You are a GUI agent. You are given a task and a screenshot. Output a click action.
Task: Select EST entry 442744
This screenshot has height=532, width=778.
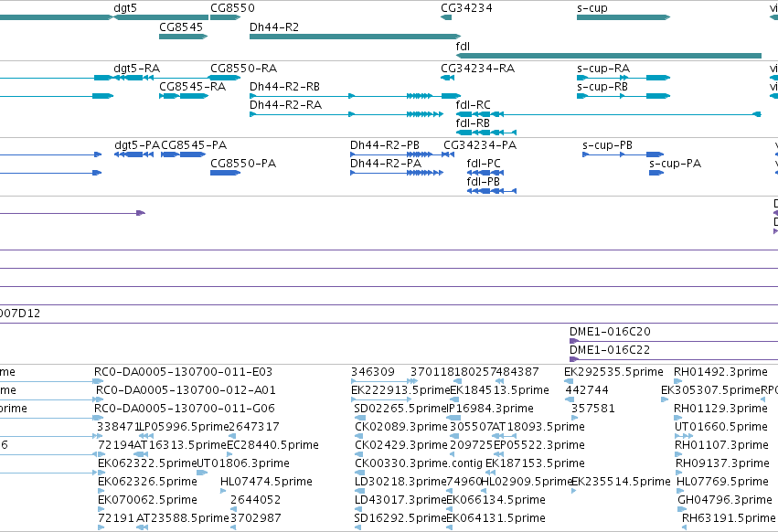(587, 390)
